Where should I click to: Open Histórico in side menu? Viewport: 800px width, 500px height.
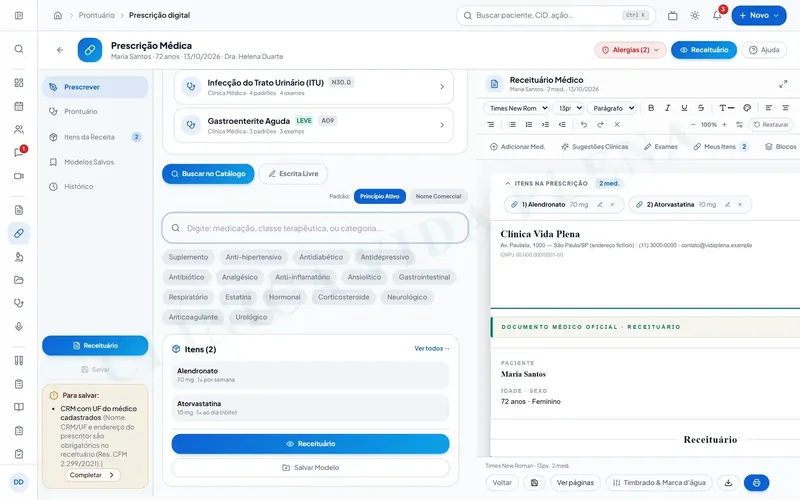coord(95,187)
